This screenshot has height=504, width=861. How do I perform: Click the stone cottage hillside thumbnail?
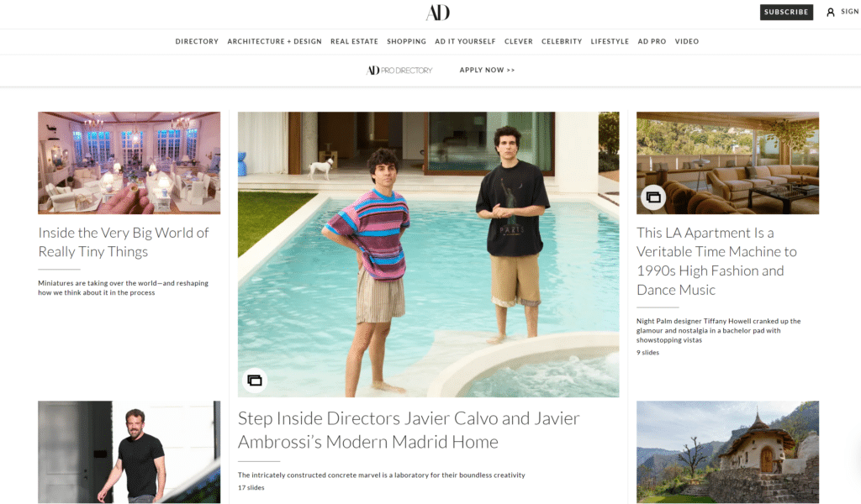pos(727,452)
